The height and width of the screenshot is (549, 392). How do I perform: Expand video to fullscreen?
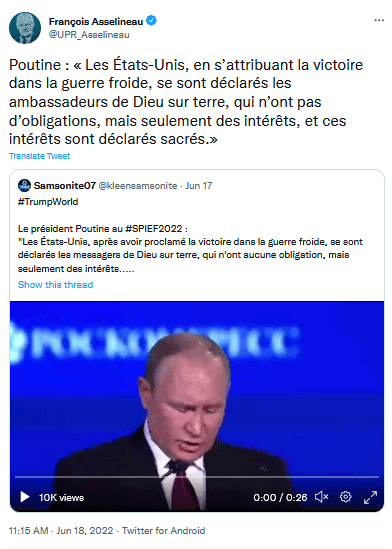tap(370, 497)
